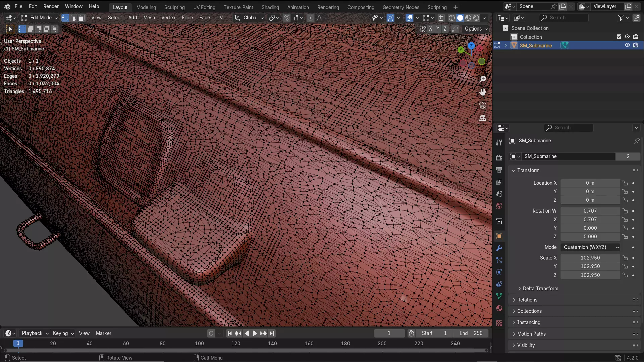Click the zoom magnifier viewport gizmo
644x362 pixels.
483,79
